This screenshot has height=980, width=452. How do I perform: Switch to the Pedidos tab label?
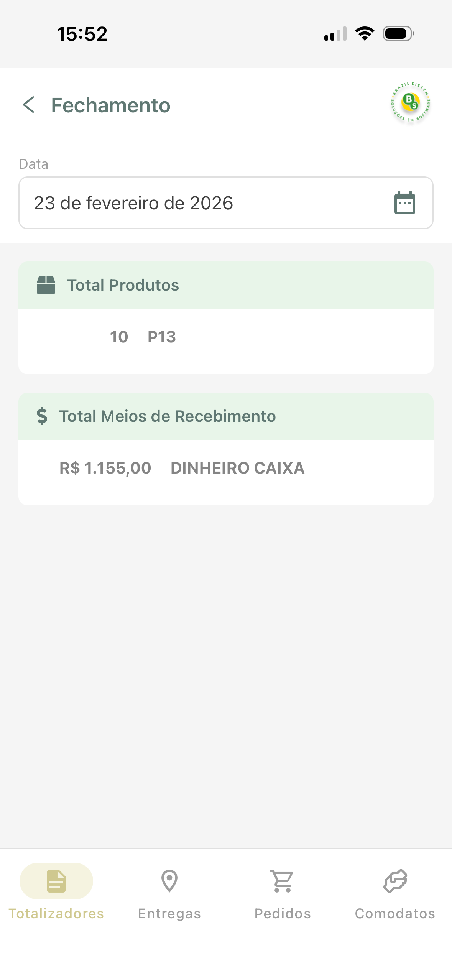(283, 914)
